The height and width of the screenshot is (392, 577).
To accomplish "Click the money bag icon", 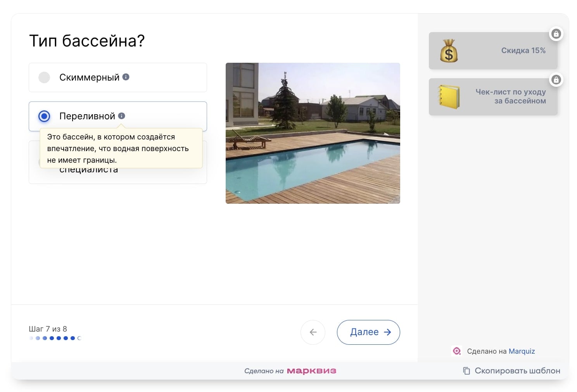I will [x=449, y=51].
